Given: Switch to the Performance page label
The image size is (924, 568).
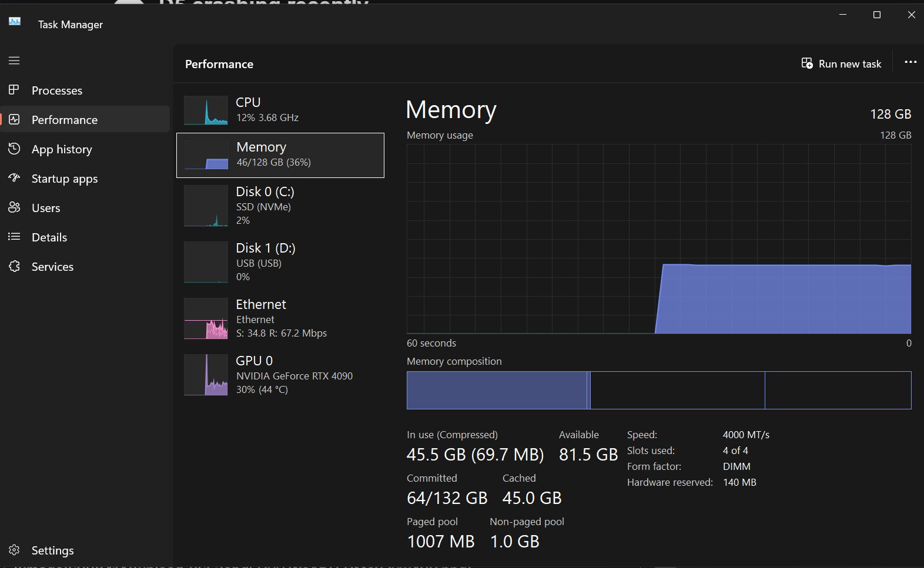Looking at the screenshot, I should (x=65, y=120).
